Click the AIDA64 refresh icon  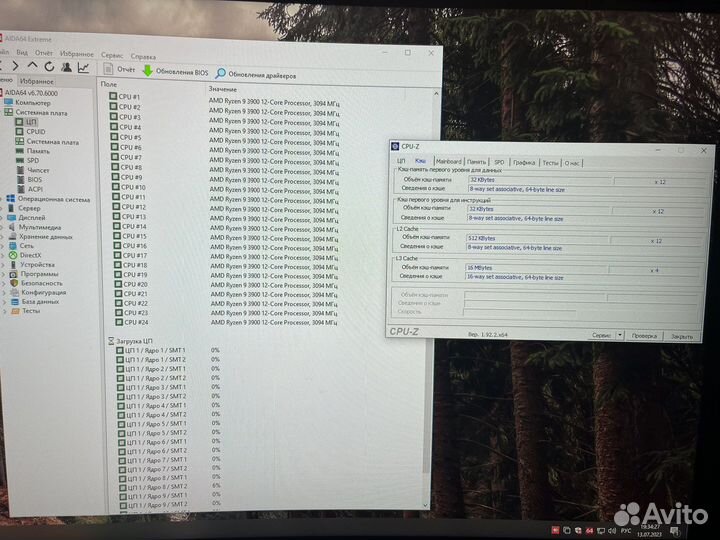pos(49,67)
